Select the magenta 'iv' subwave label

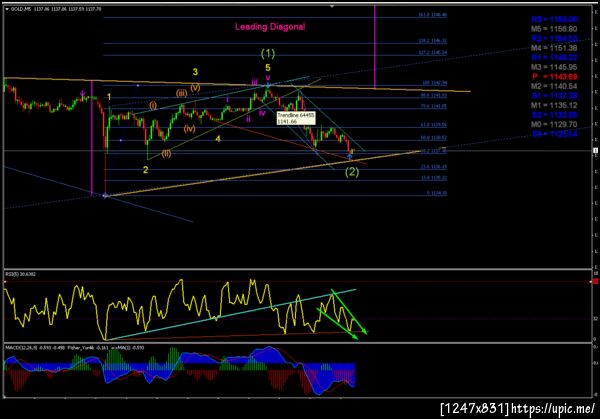point(262,113)
